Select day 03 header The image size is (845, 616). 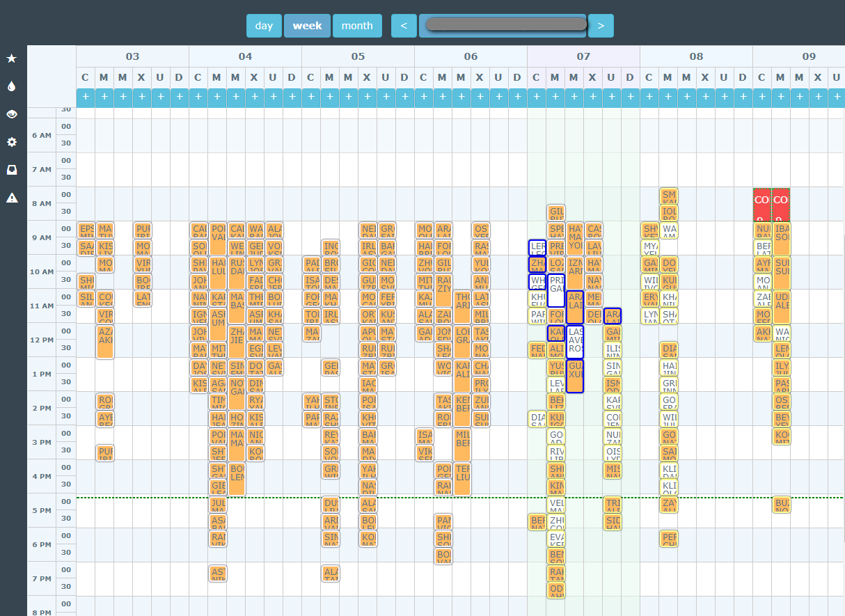[x=133, y=56]
